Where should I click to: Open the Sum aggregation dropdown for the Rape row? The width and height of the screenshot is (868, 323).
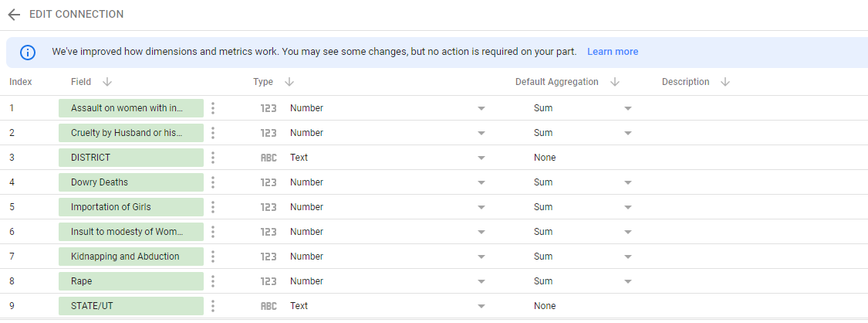pos(628,281)
